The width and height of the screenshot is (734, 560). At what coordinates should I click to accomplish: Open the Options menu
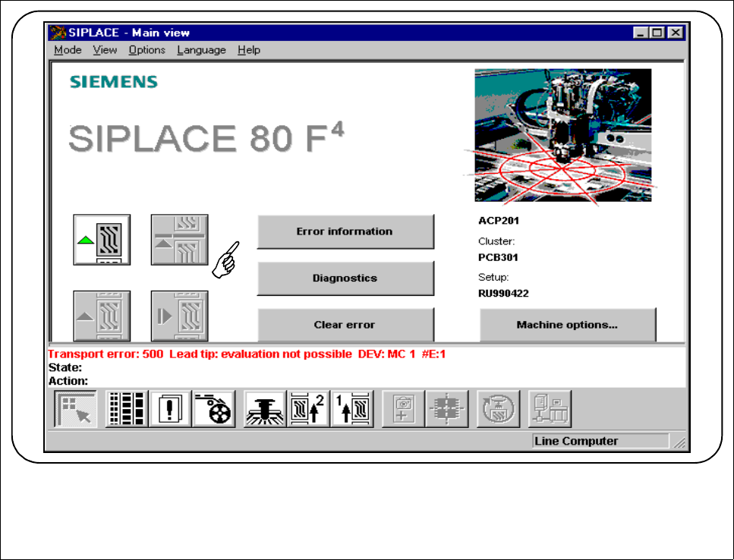click(x=147, y=50)
